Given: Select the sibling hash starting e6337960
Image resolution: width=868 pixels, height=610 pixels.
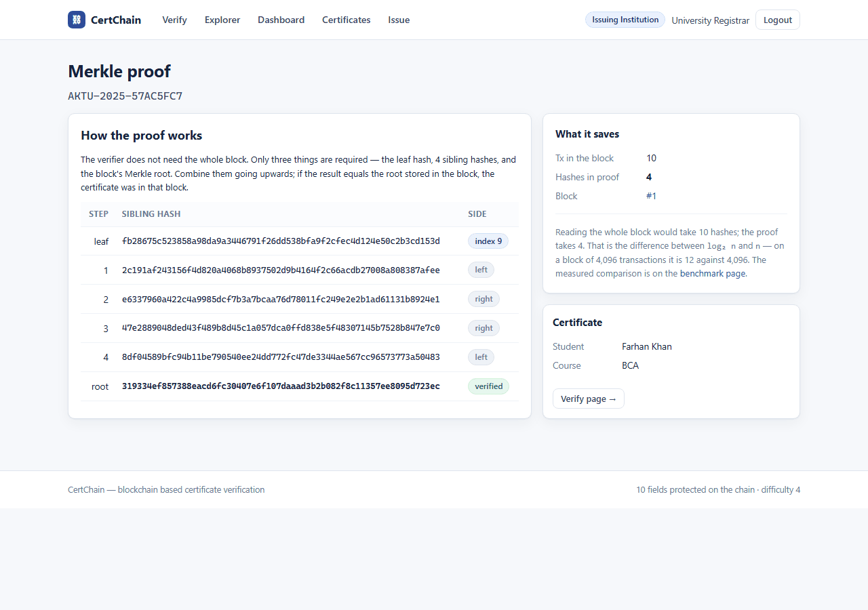Looking at the screenshot, I should tap(281, 300).
